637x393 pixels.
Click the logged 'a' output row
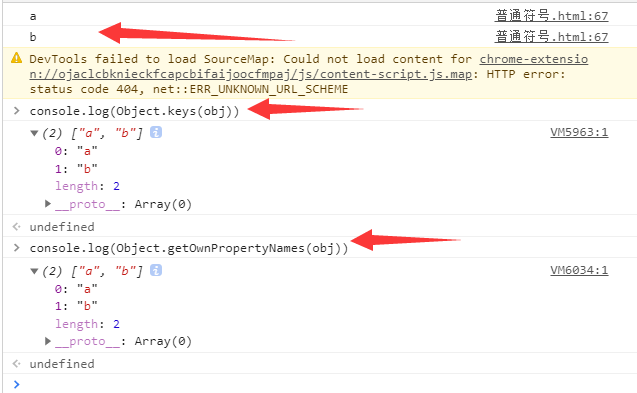click(x=319, y=16)
